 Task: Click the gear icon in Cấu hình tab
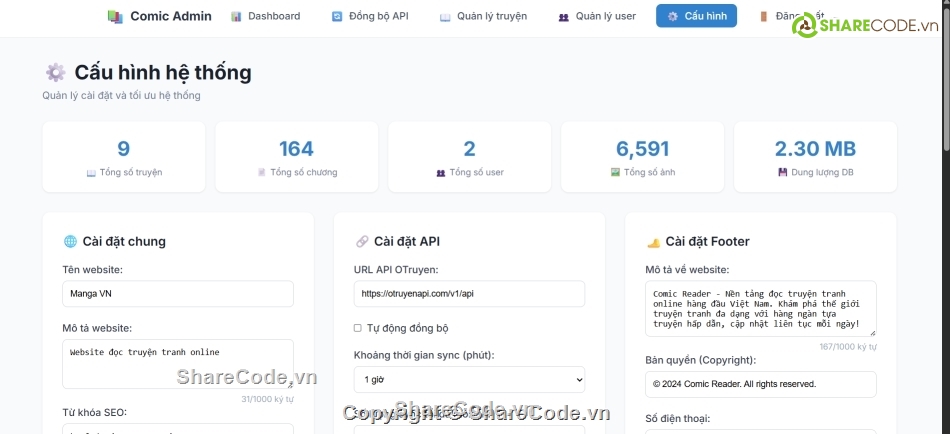(x=673, y=16)
